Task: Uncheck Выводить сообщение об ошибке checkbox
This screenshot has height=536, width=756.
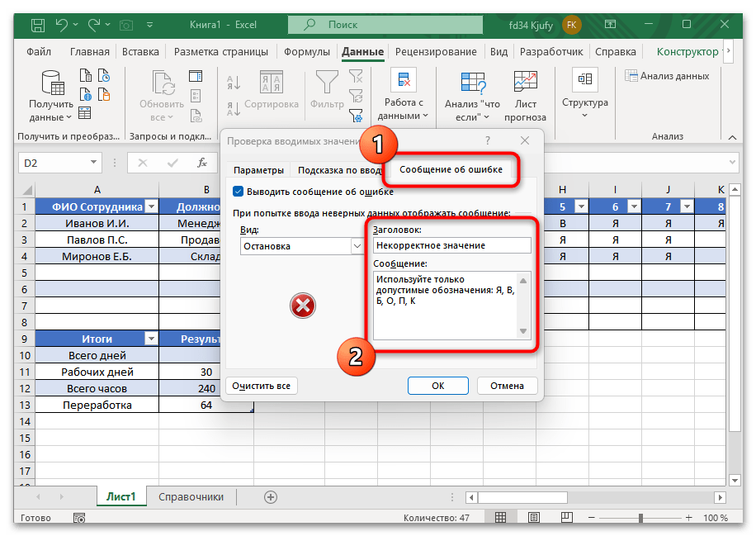Action: [x=239, y=192]
